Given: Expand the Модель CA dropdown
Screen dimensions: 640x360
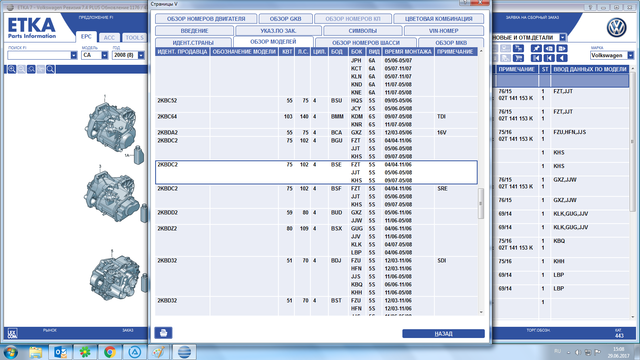Looking at the screenshot, I should [x=104, y=55].
